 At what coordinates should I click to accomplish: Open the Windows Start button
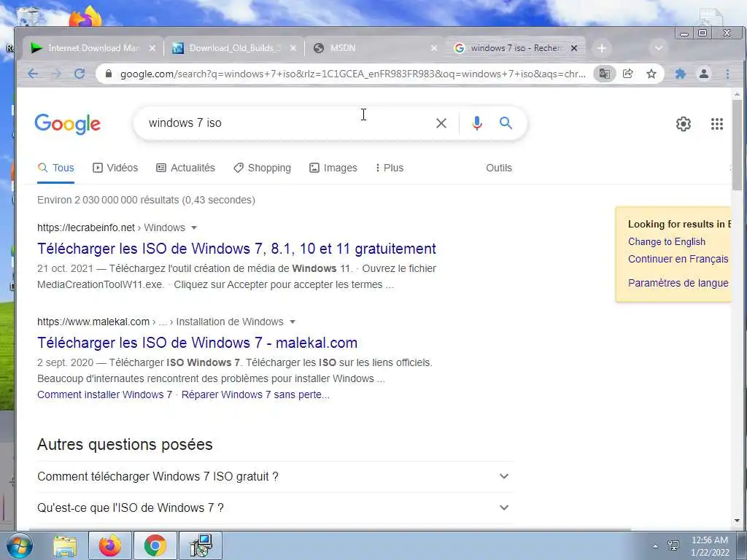point(19,545)
